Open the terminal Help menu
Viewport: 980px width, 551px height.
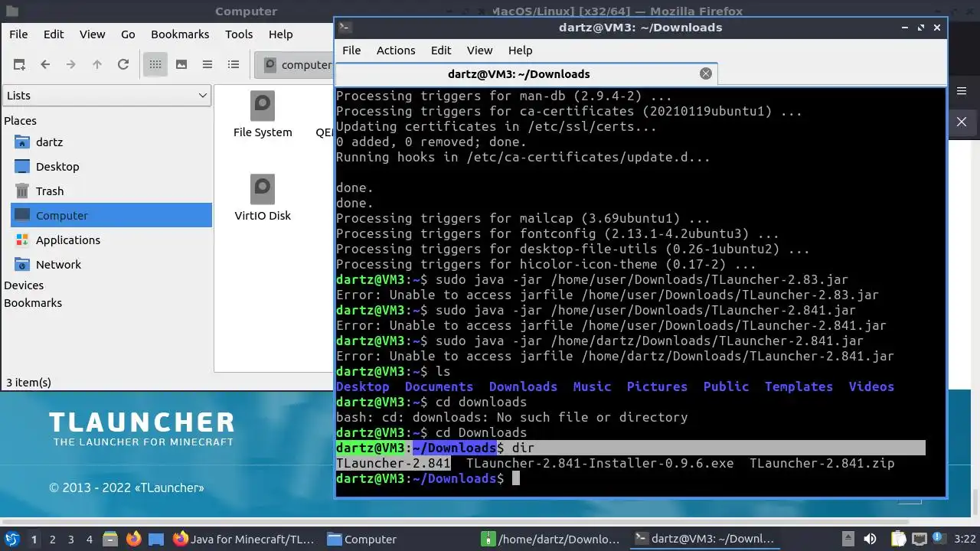pos(520,51)
